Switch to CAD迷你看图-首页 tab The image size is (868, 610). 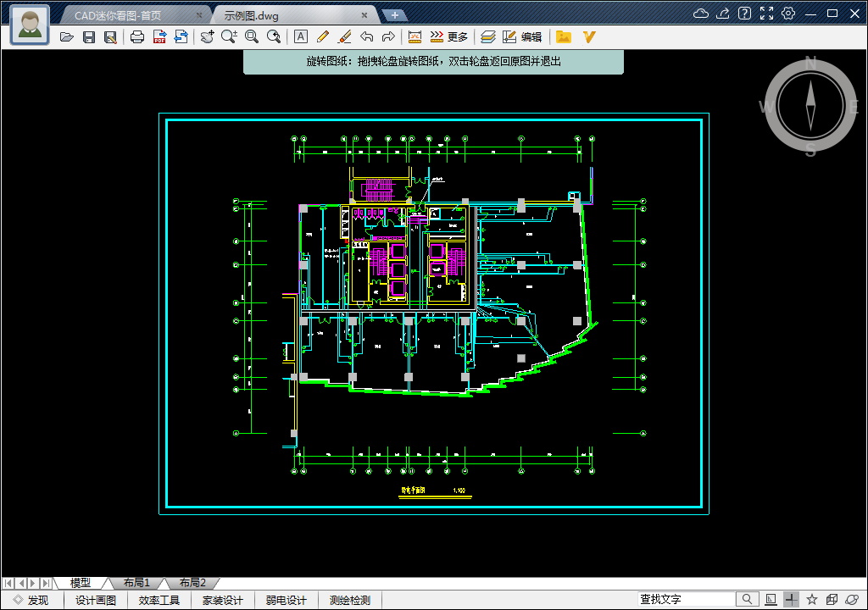(x=129, y=15)
